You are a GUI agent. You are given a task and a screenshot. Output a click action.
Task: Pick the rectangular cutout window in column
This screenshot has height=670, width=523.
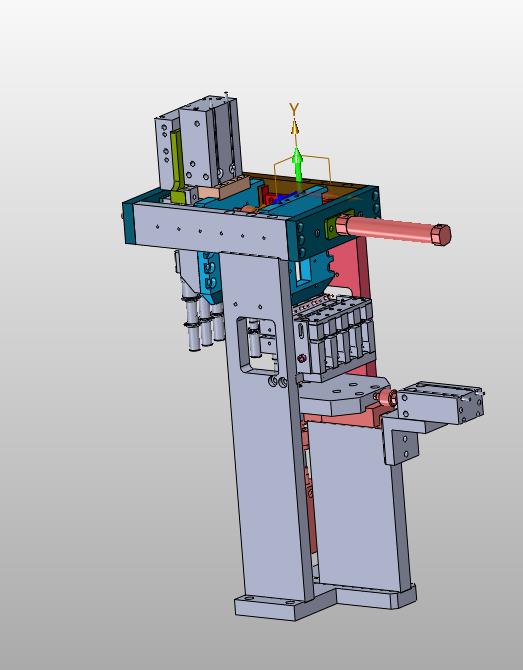point(258,346)
